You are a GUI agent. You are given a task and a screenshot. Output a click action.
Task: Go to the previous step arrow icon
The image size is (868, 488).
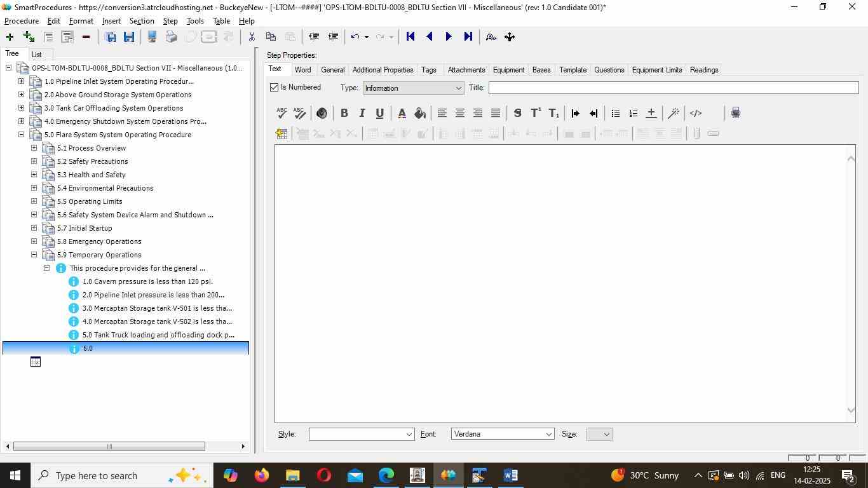tap(430, 37)
